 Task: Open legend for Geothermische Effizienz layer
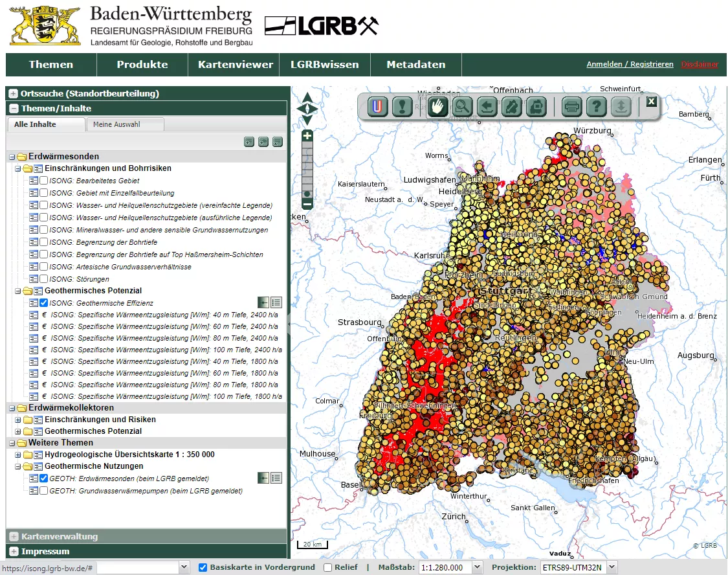pos(276,302)
